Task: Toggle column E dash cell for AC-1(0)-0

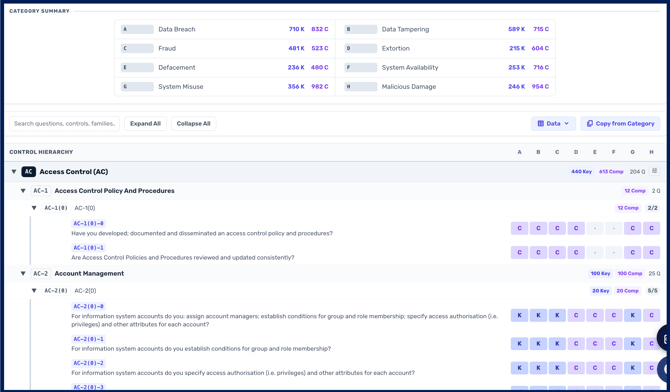Action: pos(595,228)
